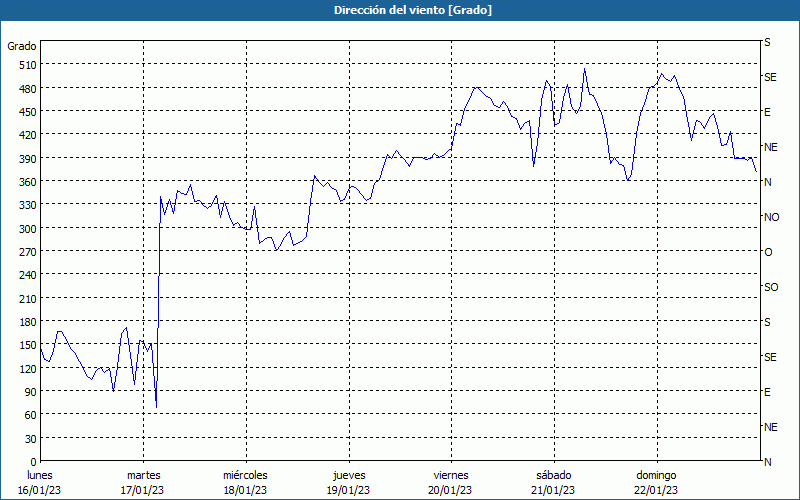Select the '60' y-axis value
Screen dimensions: 800x500
(x=31, y=415)
